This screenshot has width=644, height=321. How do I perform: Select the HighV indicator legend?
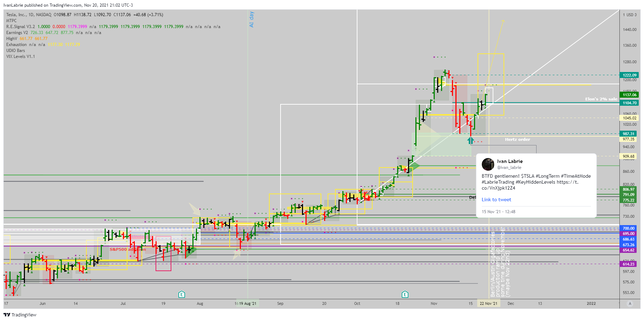click(x=12, y=39)
